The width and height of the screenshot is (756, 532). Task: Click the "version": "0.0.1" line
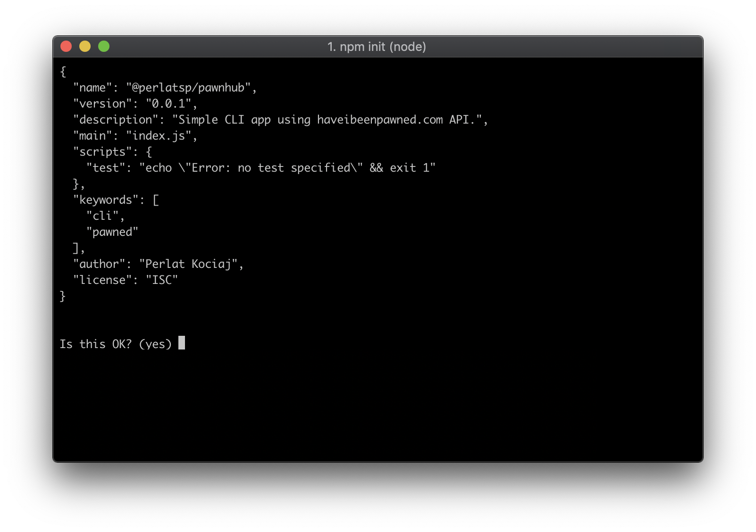pos(135,104)
